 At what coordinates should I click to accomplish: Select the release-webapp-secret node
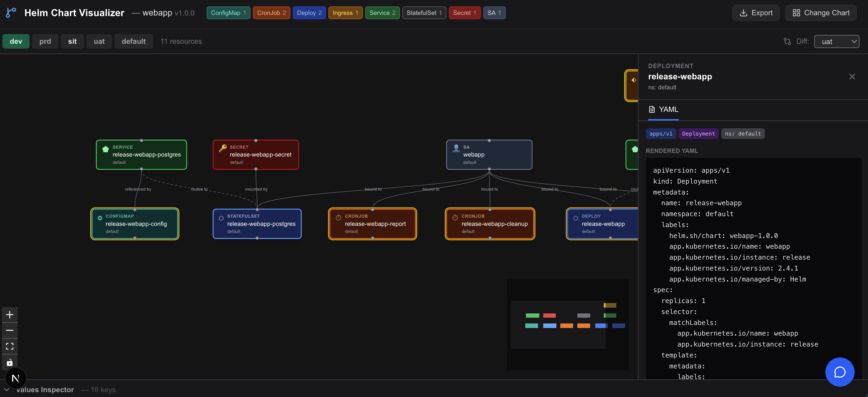click(x=256, y=155)
